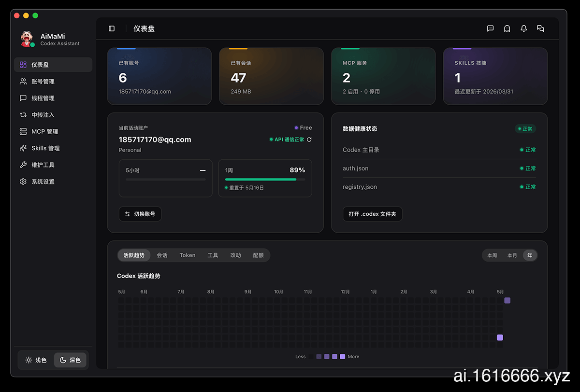Click the Free plan badge
This screenshot has height=392, width=580.
303,128
